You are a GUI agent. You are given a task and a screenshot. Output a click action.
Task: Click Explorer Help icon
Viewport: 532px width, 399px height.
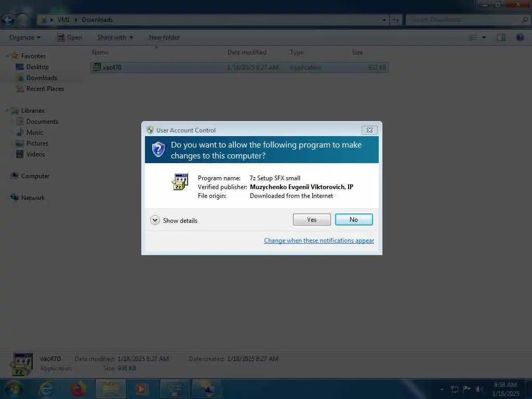point(520,37)
